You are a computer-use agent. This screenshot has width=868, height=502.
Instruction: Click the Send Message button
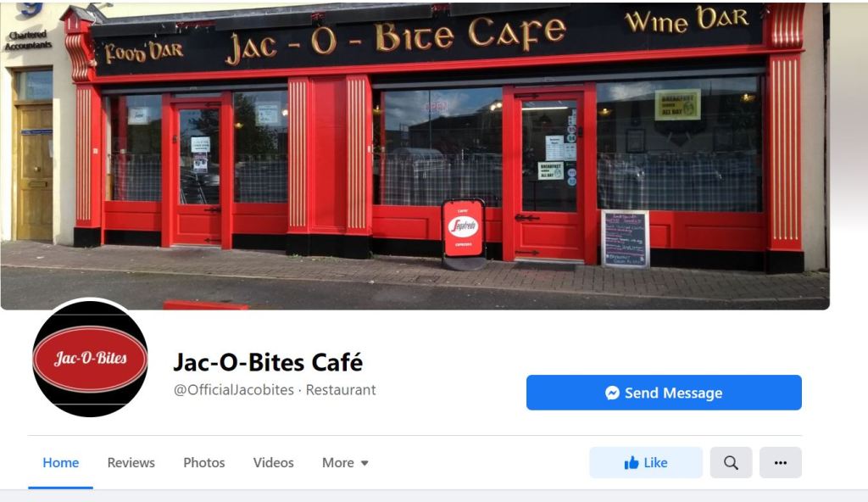[664, 393]
